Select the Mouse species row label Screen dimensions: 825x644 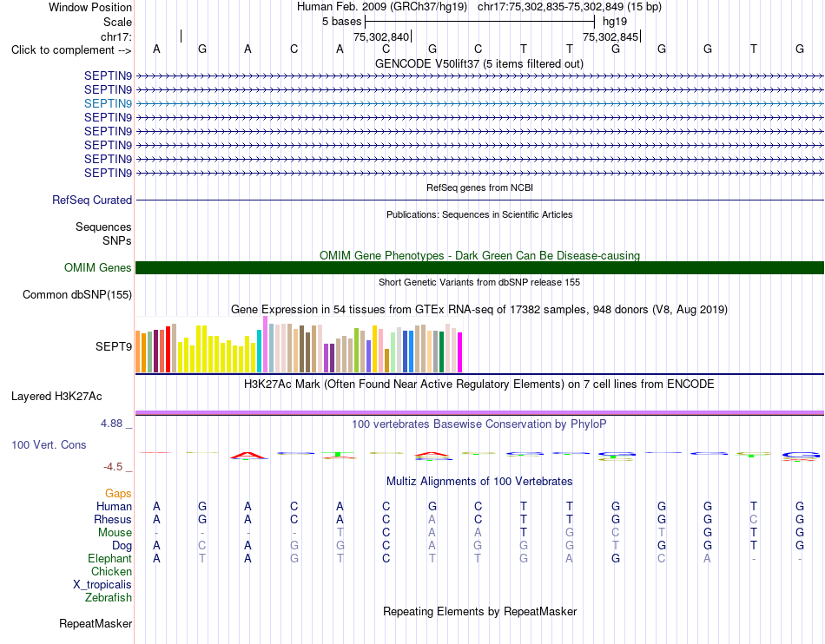[x=115, y=533]
